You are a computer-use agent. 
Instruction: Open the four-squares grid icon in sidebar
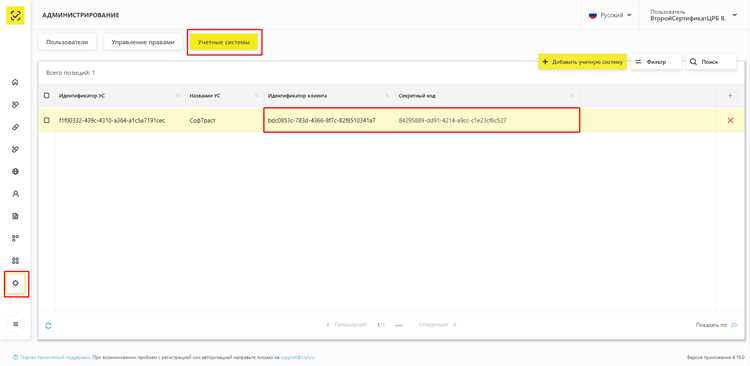click(x=15, y=261)
